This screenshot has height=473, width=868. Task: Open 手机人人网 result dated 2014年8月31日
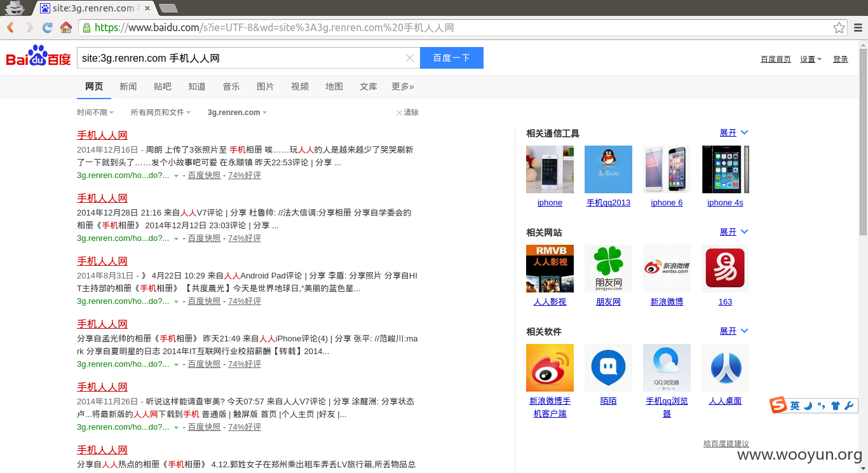(102, 261)
